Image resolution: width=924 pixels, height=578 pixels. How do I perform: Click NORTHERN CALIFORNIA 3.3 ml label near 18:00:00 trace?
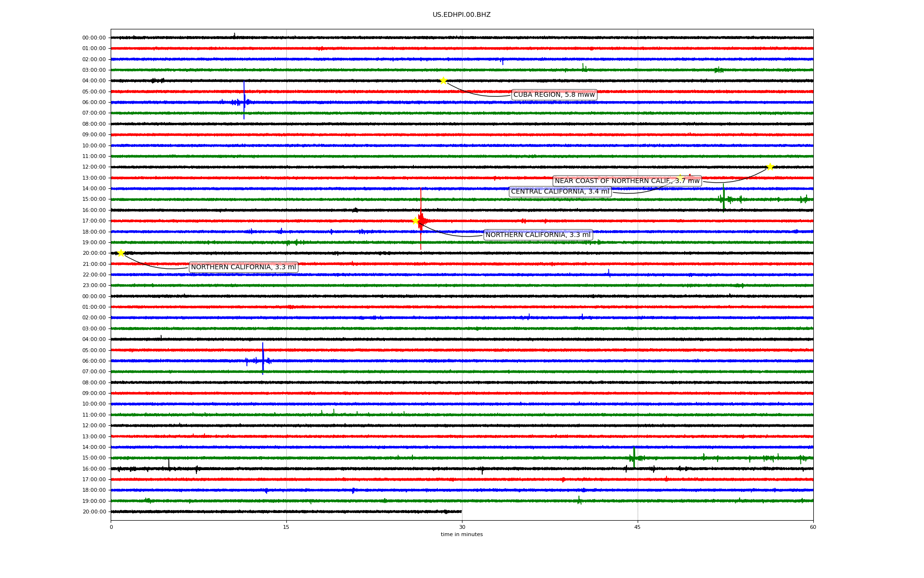click(538, 235)
